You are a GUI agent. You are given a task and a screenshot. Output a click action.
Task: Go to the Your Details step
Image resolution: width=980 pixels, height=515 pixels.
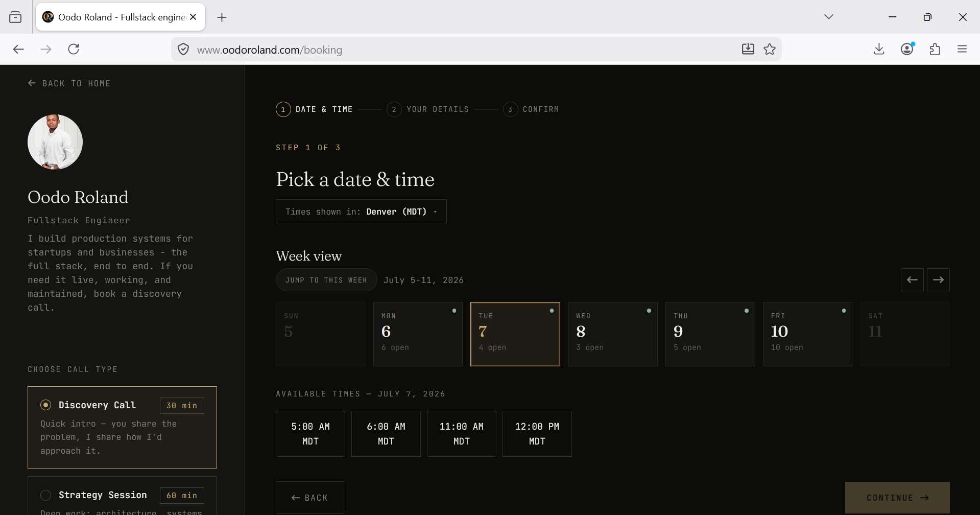point(427,109)
